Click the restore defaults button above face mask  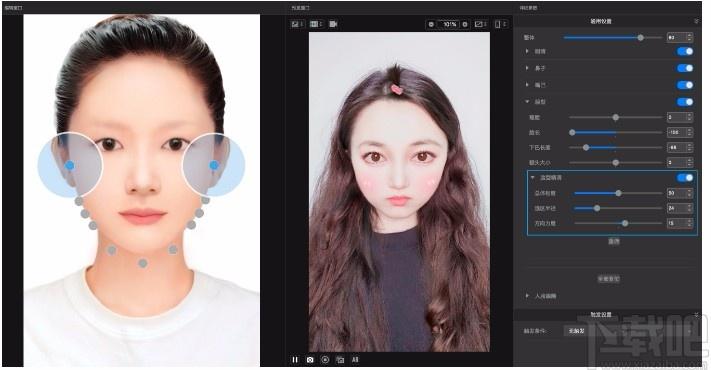coord(609,279)
